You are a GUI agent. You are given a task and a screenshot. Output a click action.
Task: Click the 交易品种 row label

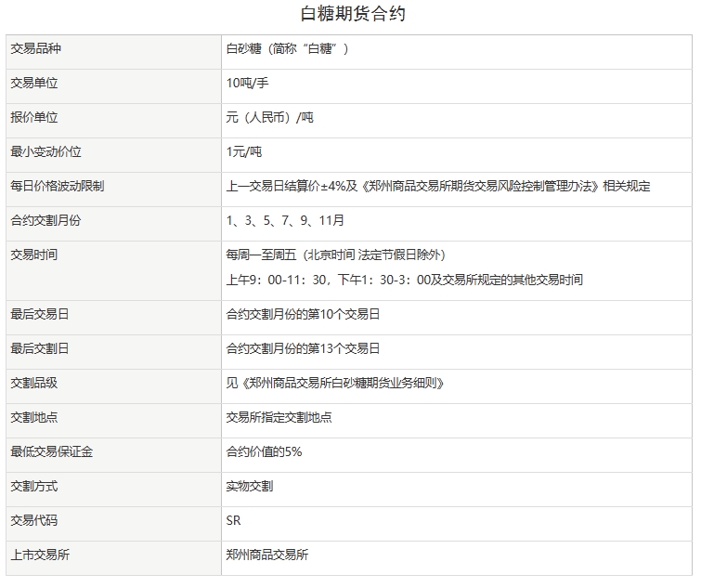[34, 48]
